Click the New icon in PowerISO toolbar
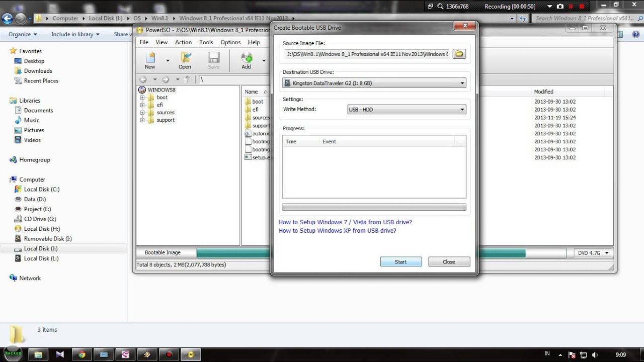 point(150,57)
